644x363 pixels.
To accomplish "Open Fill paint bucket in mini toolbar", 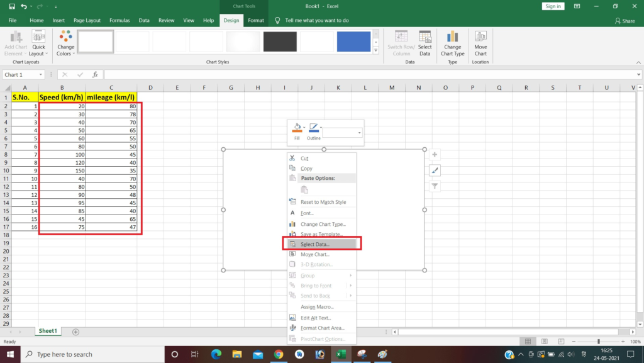I will point(297,128).
